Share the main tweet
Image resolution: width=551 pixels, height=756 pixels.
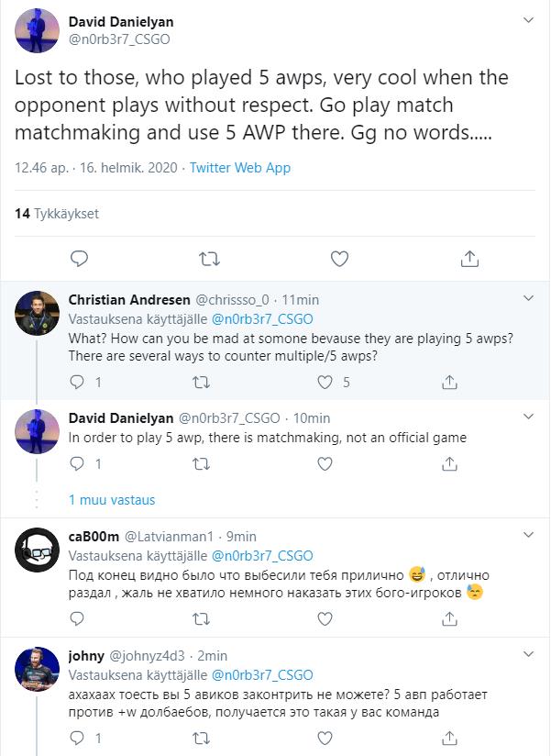click(469, 257)
